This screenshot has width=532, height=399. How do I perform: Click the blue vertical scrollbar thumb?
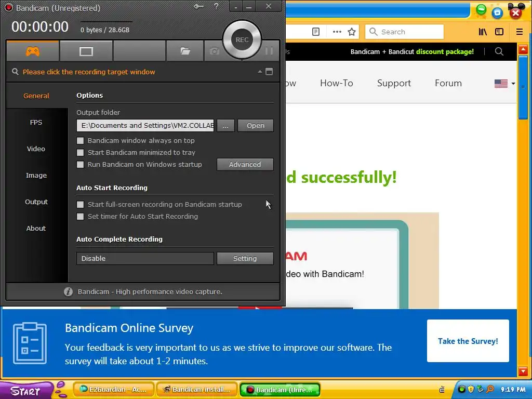click(x=523, y=87)
